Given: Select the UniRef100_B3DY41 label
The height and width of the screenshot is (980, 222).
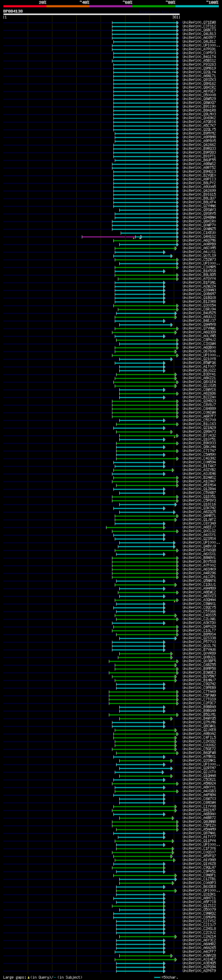Looking at the screenshot, I should point(199,374).
